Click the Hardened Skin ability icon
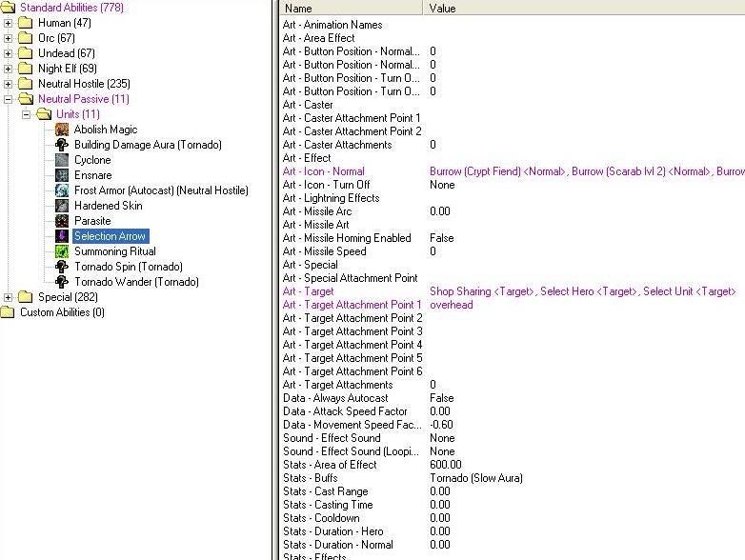 coord(62,206)
